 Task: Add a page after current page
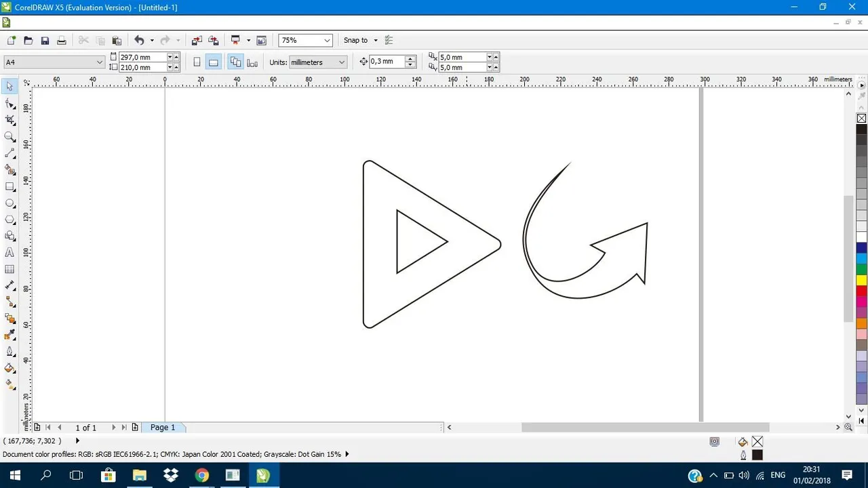point(135,428)
